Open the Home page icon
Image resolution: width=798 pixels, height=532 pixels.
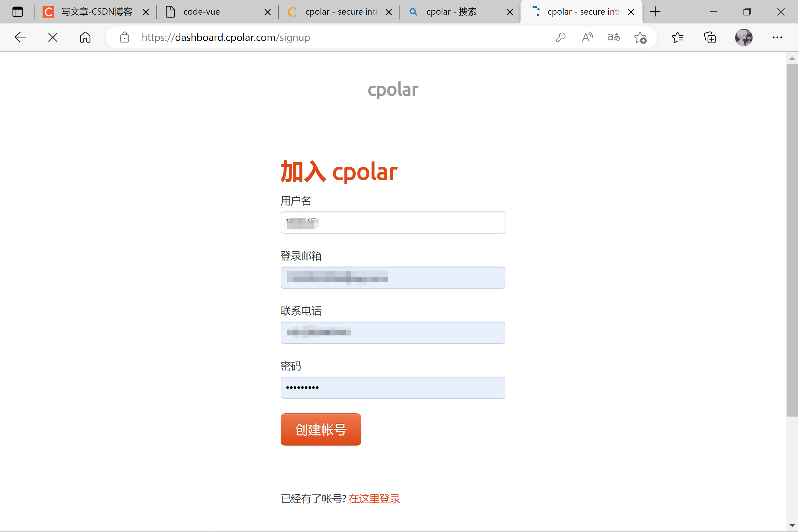[85, 37]
